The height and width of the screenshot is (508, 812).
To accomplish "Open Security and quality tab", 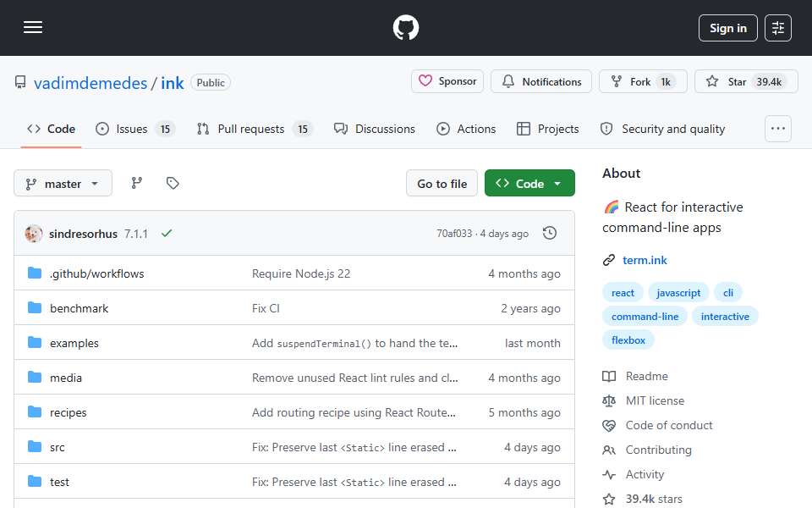I will (662, 129).
